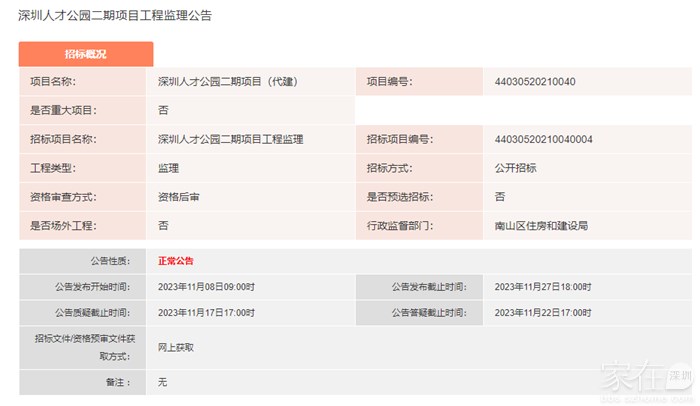This screenshot has height=406, width=700.
Task: Click the 南山区住房和建设局 department value
Action: click(541, 226)
